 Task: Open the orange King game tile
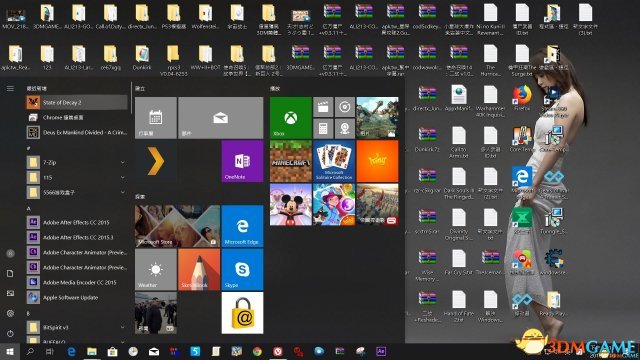coord(377,161)
